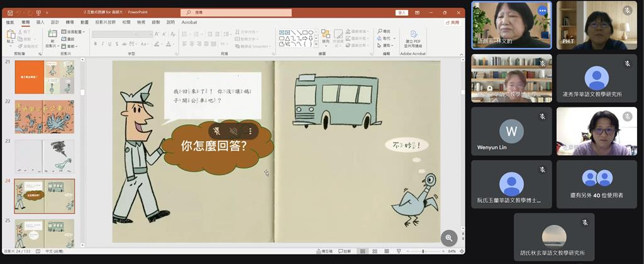Expand the shapes gallery more arrow
Image resolution: width=644 pixels, height=264 pixels.
click(x=316, y=44)
